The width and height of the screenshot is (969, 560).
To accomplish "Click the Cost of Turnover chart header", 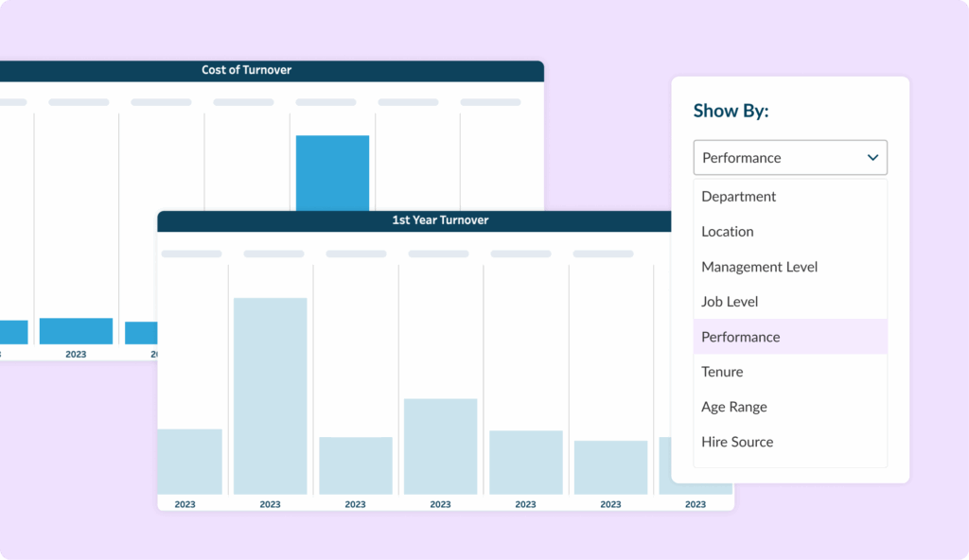I will point(246,70).
